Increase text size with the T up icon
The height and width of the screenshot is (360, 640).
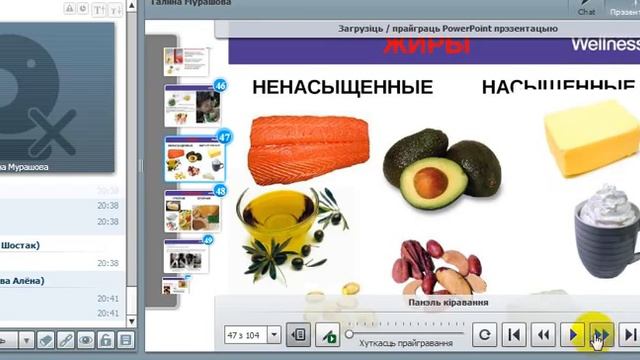pyautogui.click(x=98, y=10)
